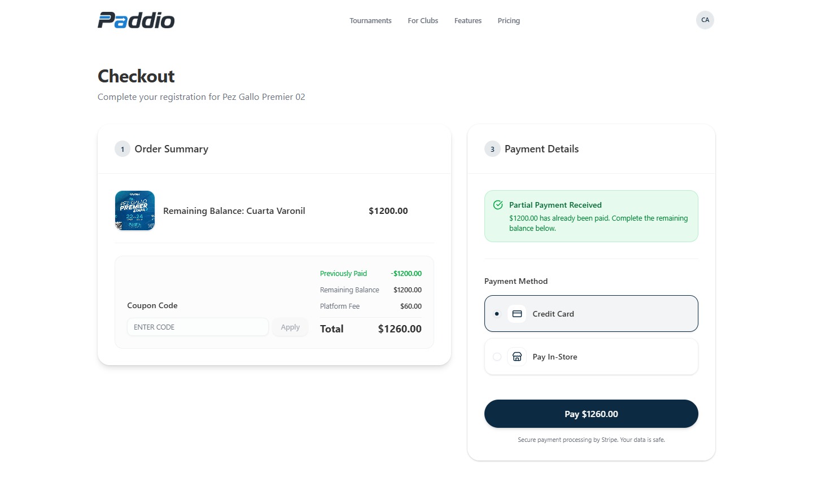The image size is (813, 504).
Task: Open the Pez Gallo Premier tournament thumbnail
Action: coord(135,211)
